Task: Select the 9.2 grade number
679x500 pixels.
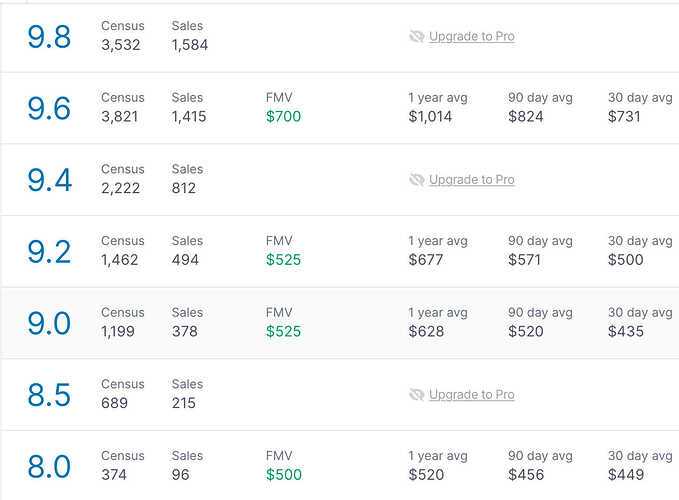Action: pos(49,252)
